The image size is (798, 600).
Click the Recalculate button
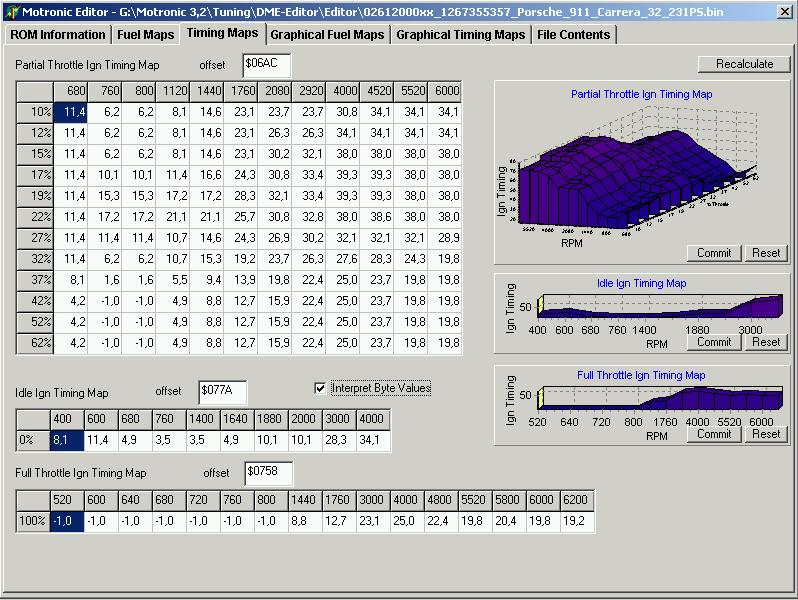click(x=744, y=64)
